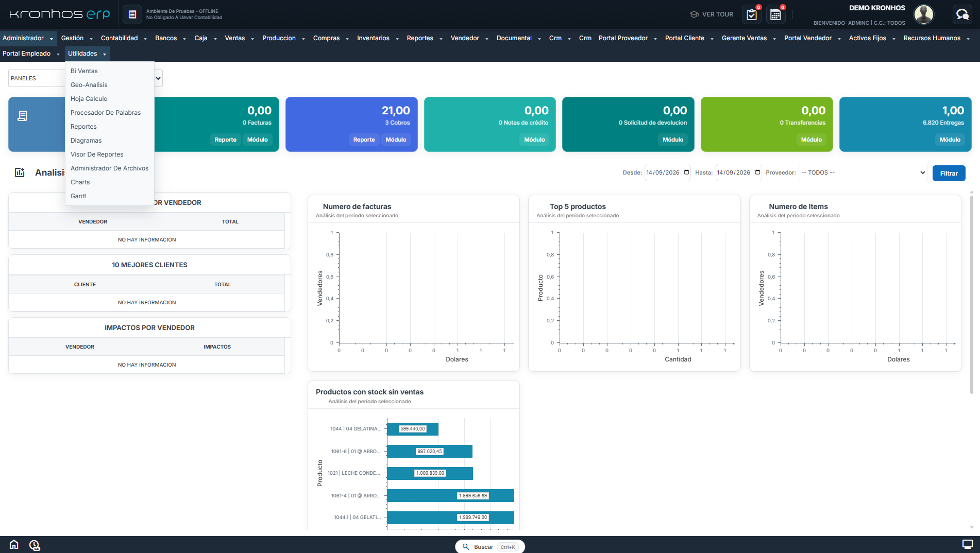Click the invoice icon on the blue card

22,116
